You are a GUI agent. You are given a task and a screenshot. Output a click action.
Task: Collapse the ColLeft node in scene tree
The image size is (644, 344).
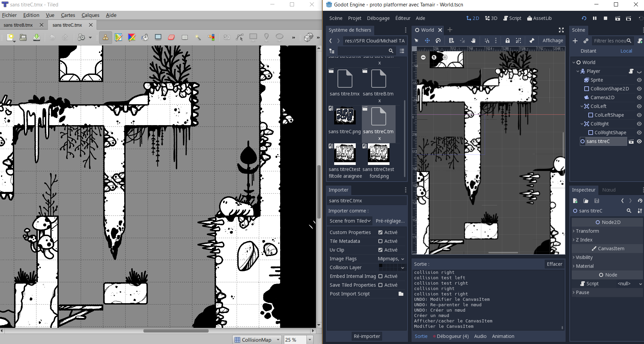point(582,106)
